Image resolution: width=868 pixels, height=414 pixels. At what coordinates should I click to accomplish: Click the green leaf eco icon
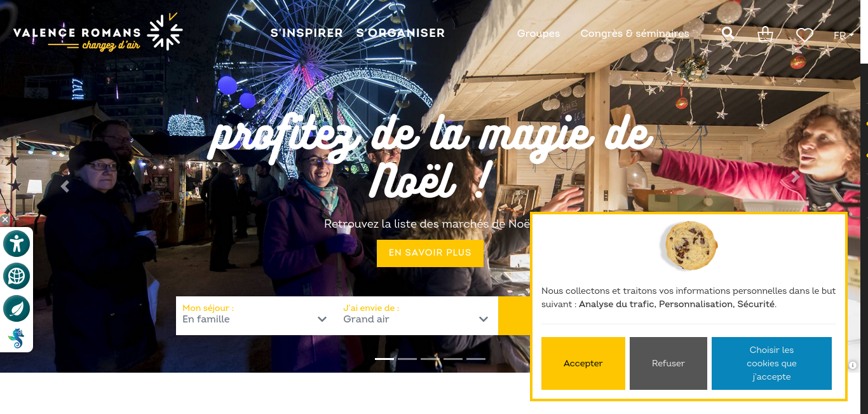click(x=17, y=308)
